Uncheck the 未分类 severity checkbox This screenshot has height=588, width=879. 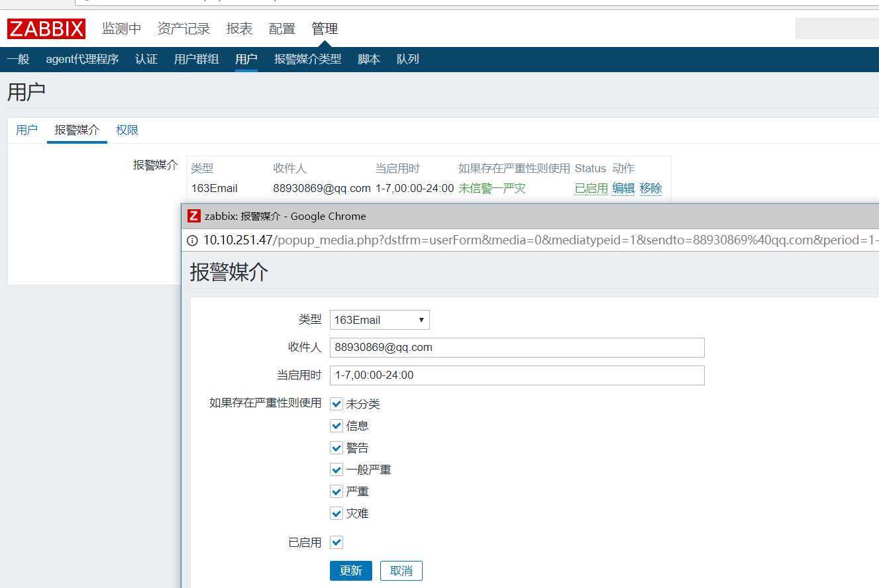[x=336, y=404]
